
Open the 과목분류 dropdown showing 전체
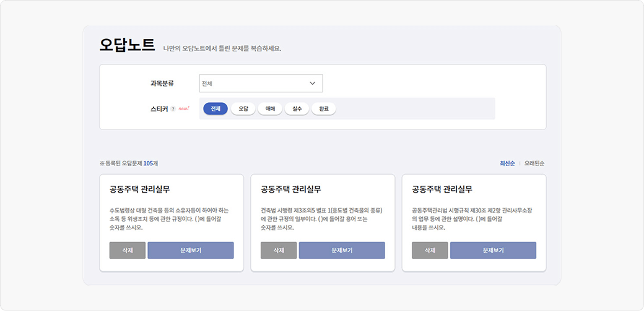pyautogui.click(x=261, y=83)
